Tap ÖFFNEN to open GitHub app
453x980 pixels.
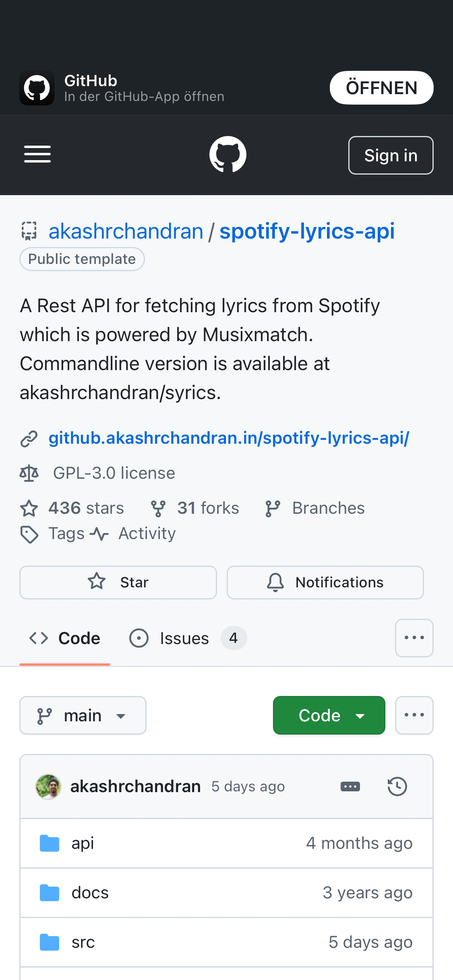click(381, 88)
